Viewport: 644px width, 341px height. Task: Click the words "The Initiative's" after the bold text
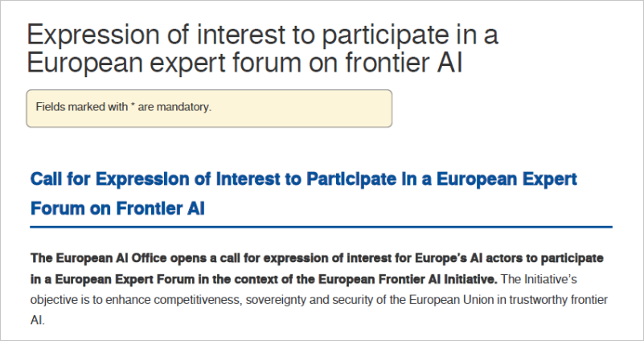coord(539,279)
